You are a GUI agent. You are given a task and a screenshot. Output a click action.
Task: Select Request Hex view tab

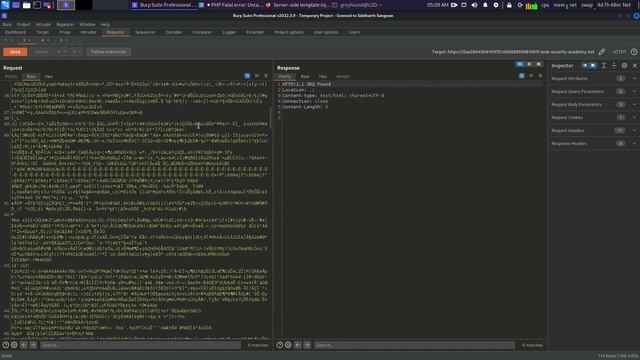point(49,76)
